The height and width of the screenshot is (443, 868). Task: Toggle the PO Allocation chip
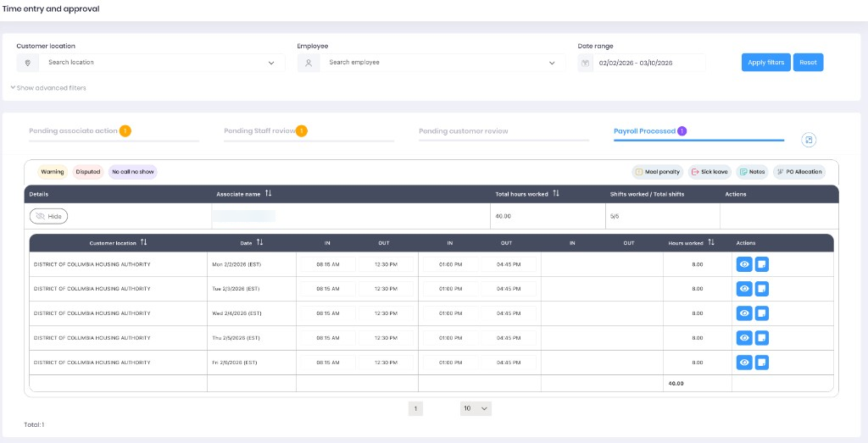(x=799, y=172)
